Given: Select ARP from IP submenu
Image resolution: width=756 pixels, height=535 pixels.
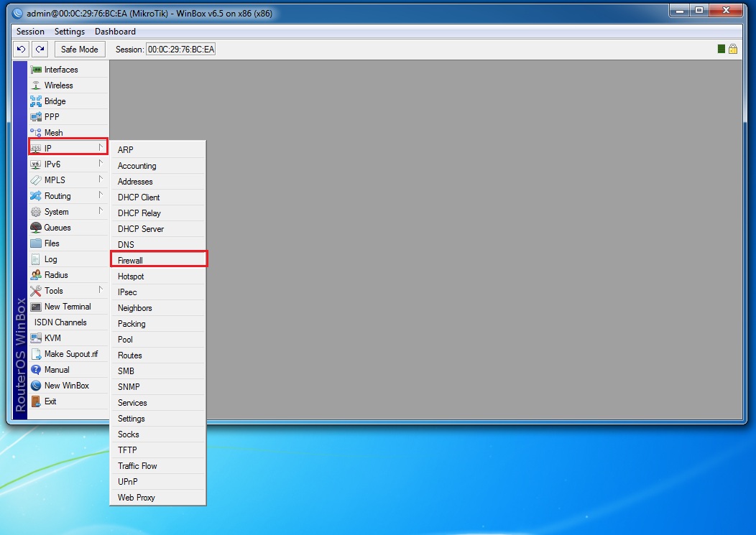Looking at the screenshot, I should [x=158, y=150].
